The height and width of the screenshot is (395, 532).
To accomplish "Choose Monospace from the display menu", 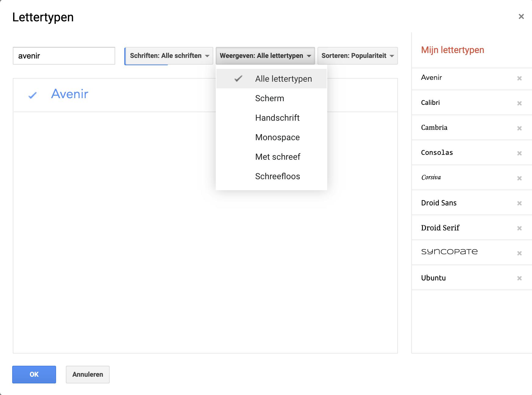I will [x=277, y=137].
